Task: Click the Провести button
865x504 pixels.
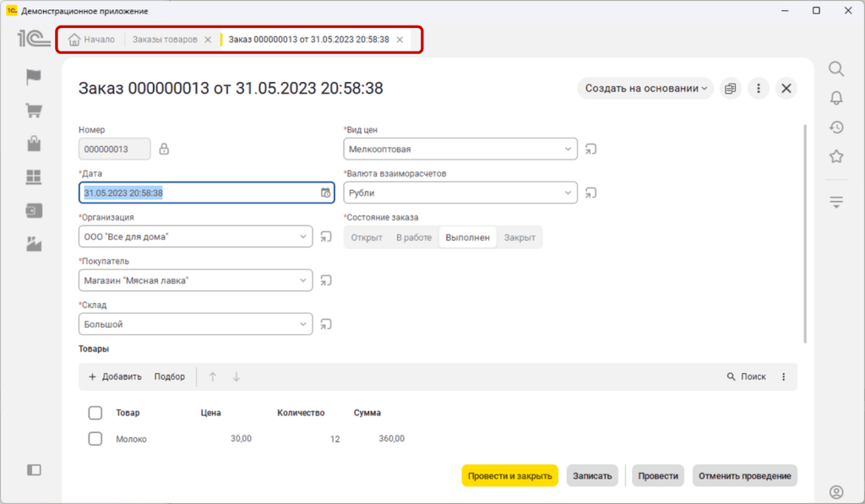Action: coord(658,476)
